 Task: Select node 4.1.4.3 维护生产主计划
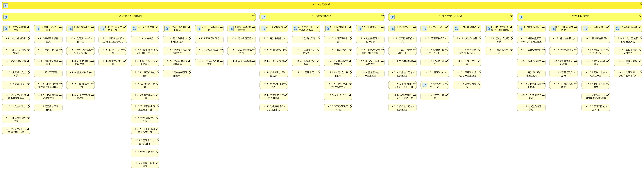point(113,62)
